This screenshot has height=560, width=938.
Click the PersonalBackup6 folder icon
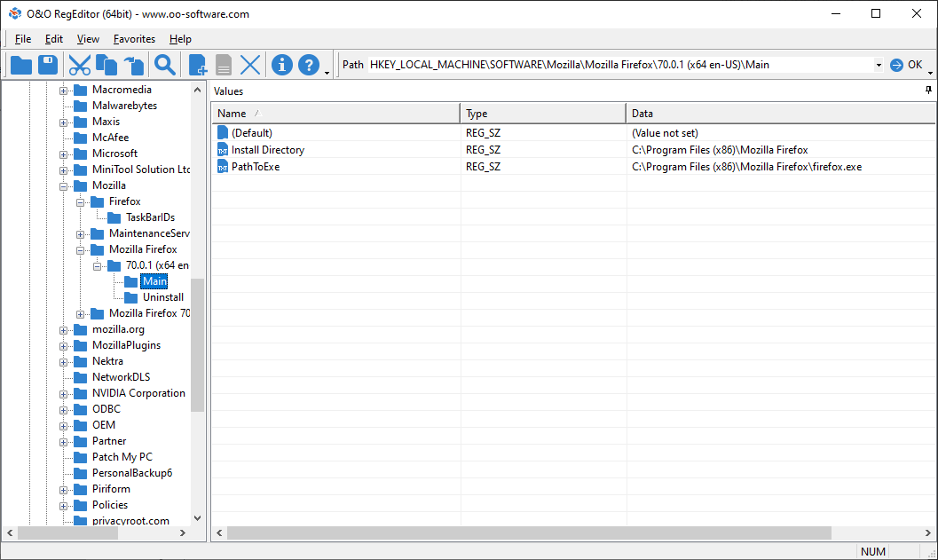(80, 473)
